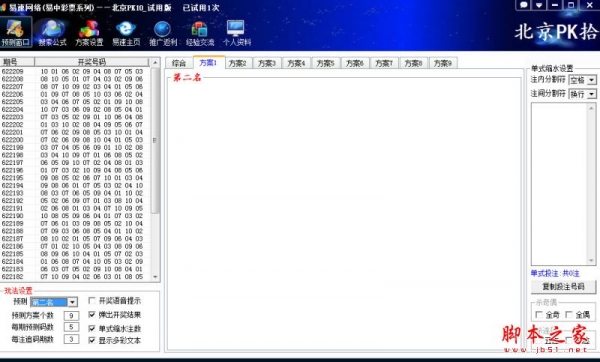The image size is (600, 362).
Task: Click the down-arrow menu icon in title bar
Action: 539,5
